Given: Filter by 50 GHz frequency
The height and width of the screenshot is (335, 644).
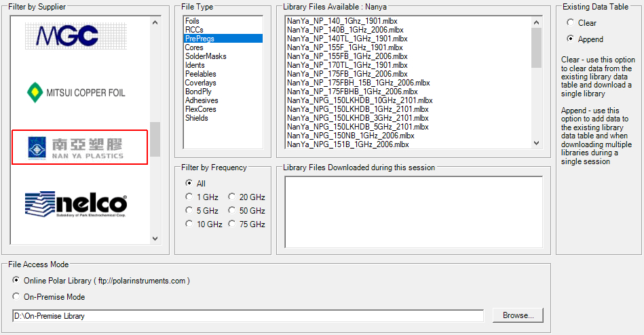Looking at the screenshot, I should tap(247, 211).
